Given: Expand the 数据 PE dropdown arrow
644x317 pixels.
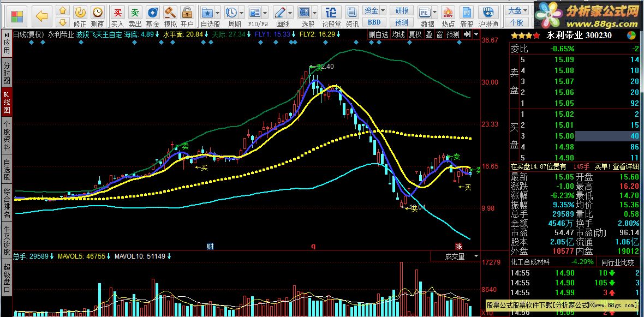Looking at the screenshot, I should click(x=434, y=11).
